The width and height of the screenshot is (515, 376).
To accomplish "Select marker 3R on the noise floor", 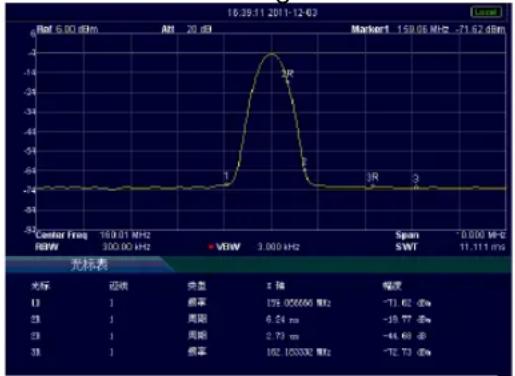I will [372, 177].
